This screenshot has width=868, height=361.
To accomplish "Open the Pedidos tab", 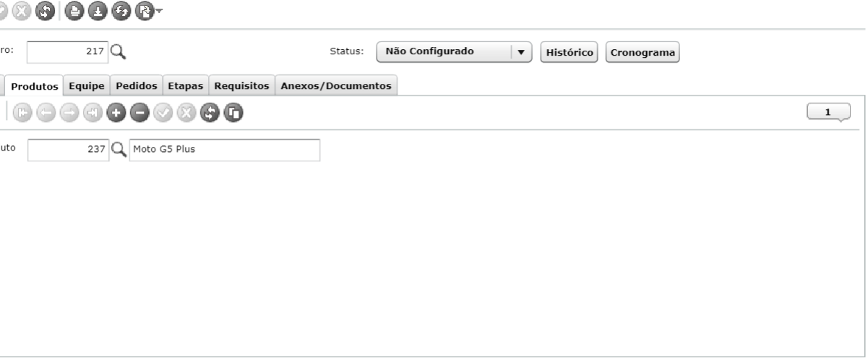I will [x=136, y=85].
